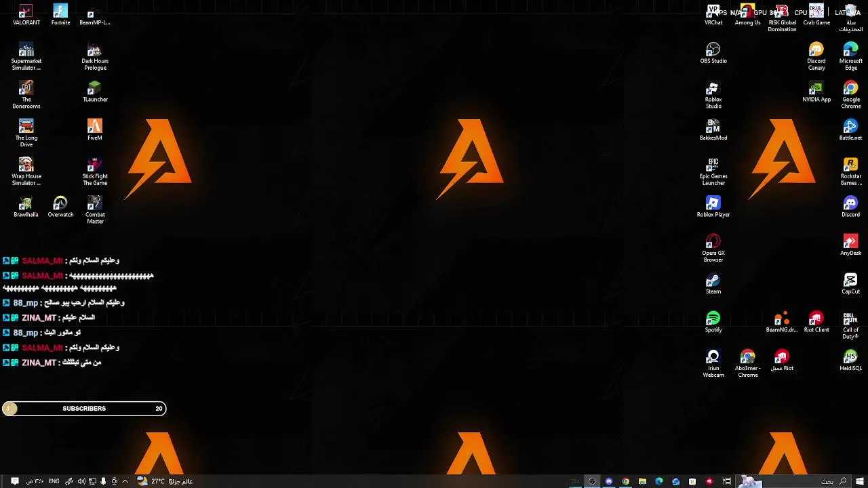Open Supermarket Simulator shortcut
This screenshot has width=868, height=488.
tap(26, 57)
